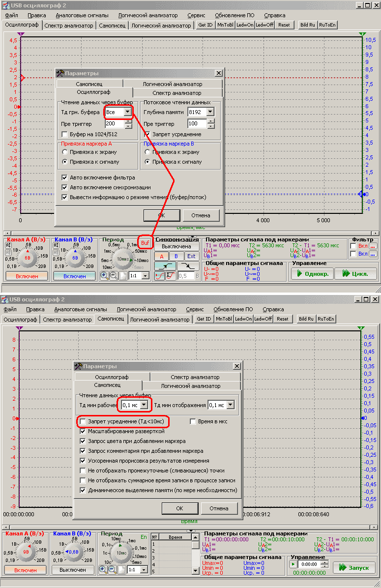
Task: Toggle Авто включение фильтра checkbox
Action: coord(64,178)
